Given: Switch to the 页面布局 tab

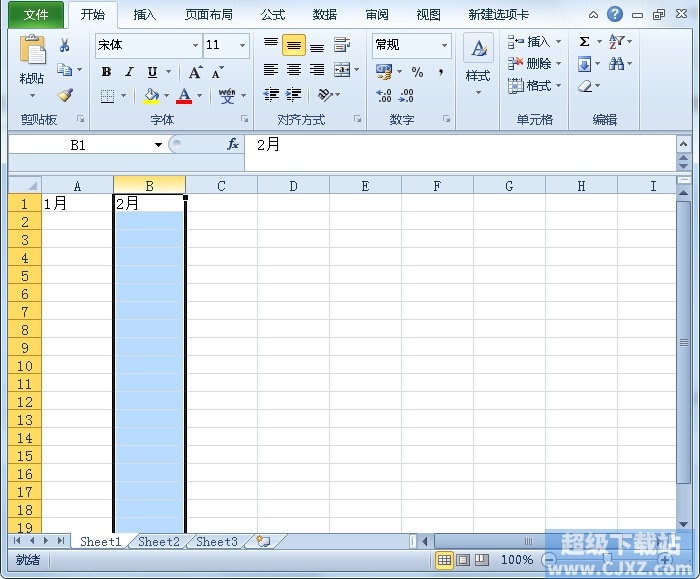Looking at the screenshot, I should 209,15.
